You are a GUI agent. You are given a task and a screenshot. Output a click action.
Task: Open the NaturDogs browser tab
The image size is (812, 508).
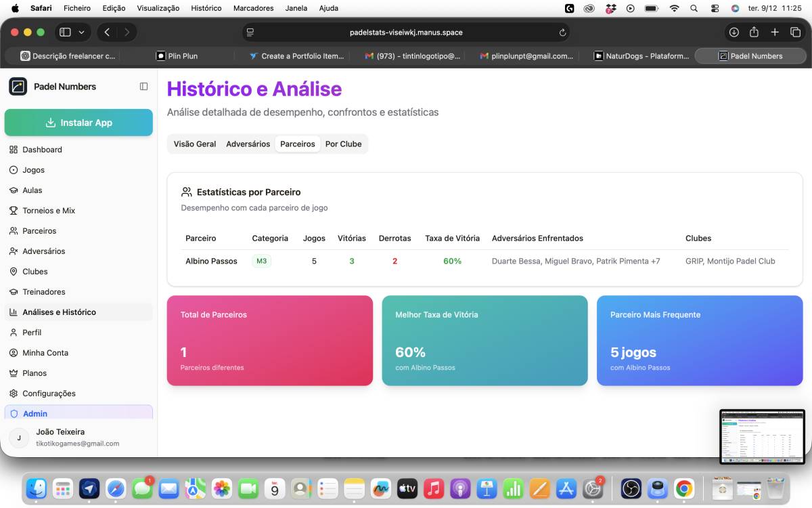click(641, 56)
